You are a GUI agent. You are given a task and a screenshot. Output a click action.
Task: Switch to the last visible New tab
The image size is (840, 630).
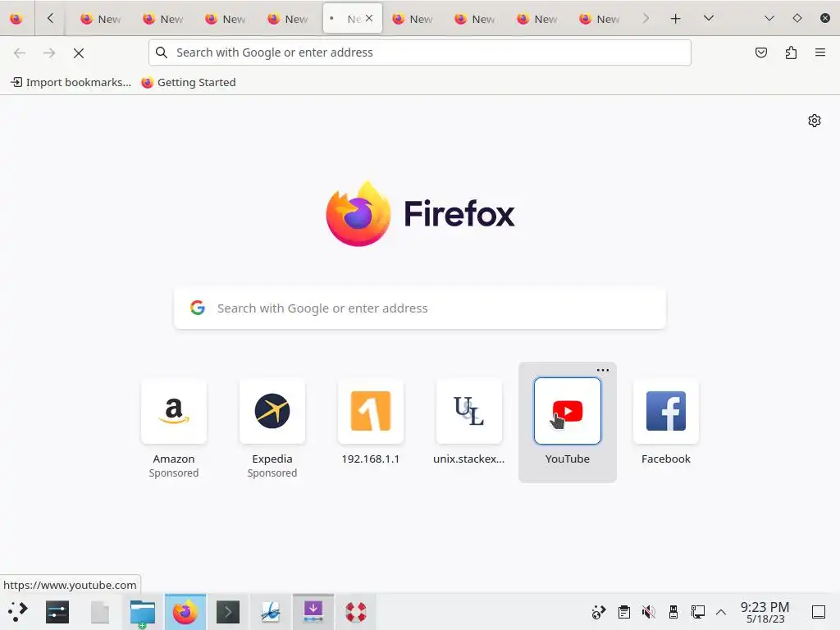600,19
